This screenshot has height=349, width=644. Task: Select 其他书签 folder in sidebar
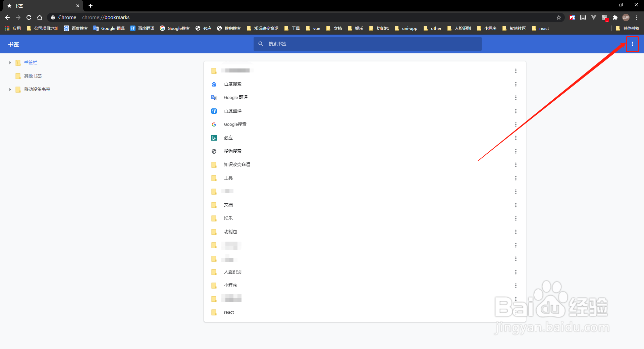(x=33, y=76)
